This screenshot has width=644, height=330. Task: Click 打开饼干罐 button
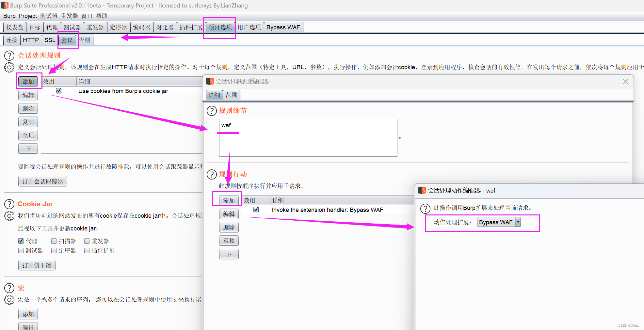pyautogui.click(x=37, y=265)
